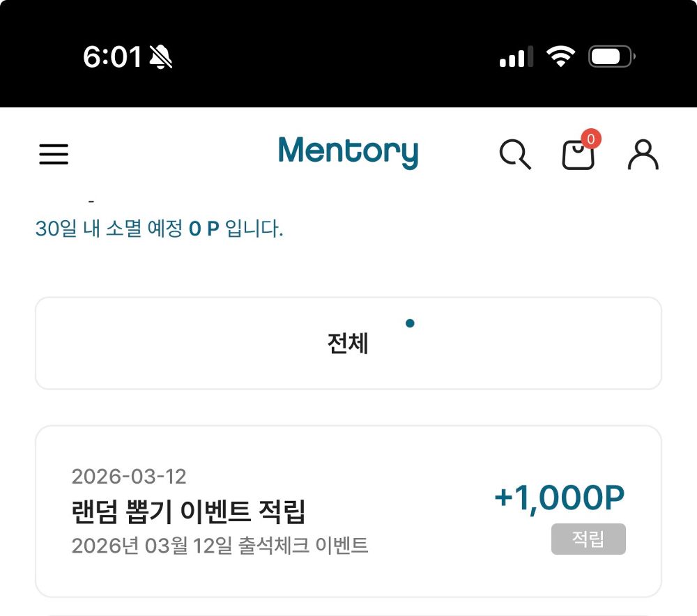The height and width of the screenshot is (616, 697).
Task: Click the Mentory logo
Action: click(348, 153)
